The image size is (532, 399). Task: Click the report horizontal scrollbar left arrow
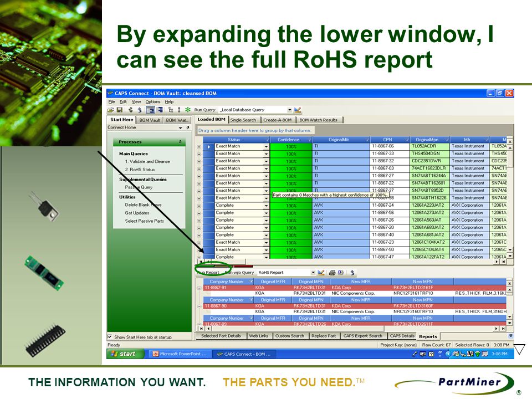coord(208,329)
